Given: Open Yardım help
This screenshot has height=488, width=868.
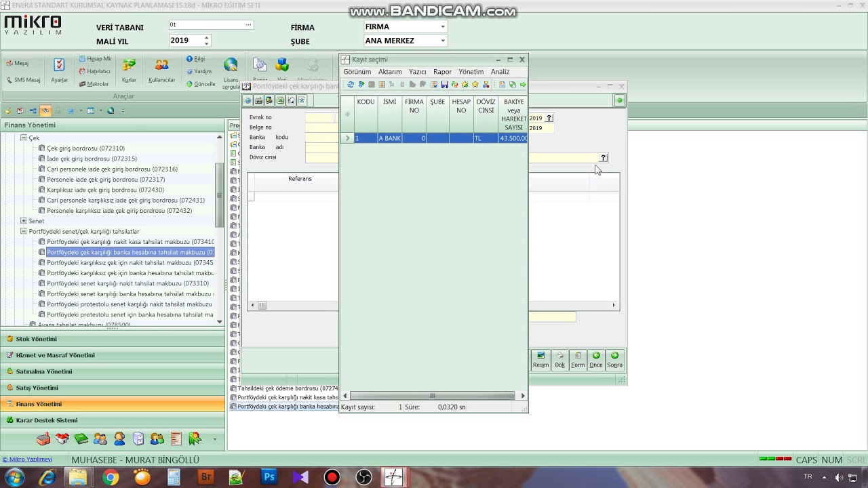Looking at the screenshot, I should click(x=199, y=71).
